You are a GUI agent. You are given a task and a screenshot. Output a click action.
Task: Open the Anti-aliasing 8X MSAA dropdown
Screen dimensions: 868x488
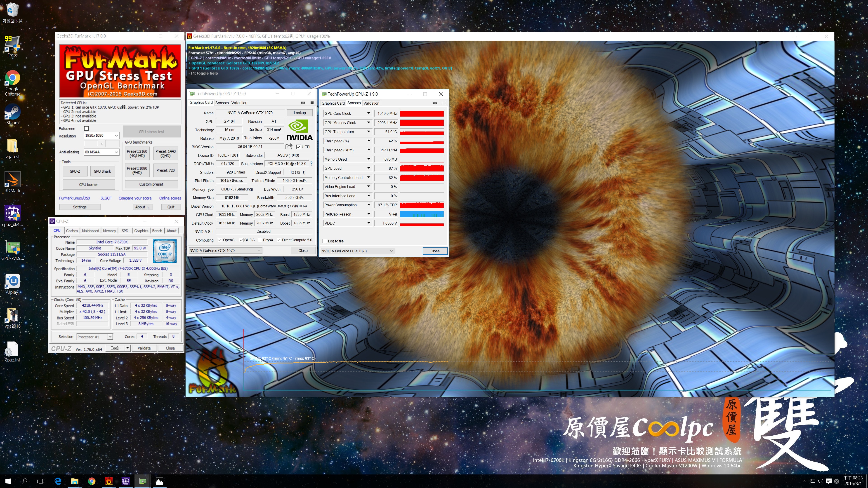coord(101,152)
